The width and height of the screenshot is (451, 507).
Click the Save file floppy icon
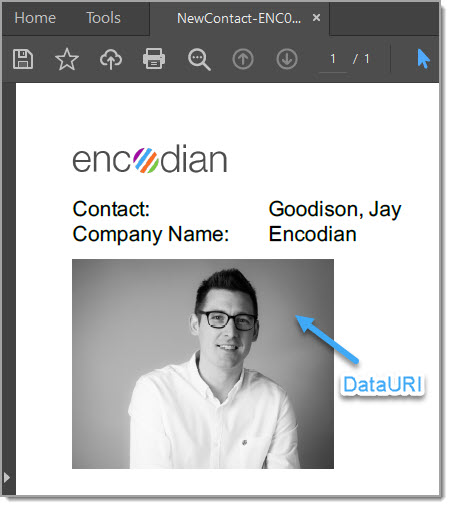tap(23, 59)
